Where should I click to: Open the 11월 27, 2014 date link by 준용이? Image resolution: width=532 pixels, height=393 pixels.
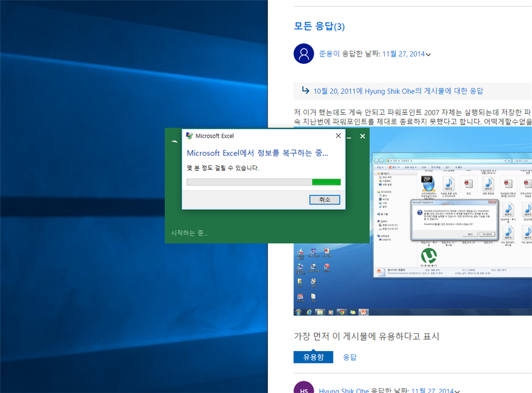click(403, 54)
